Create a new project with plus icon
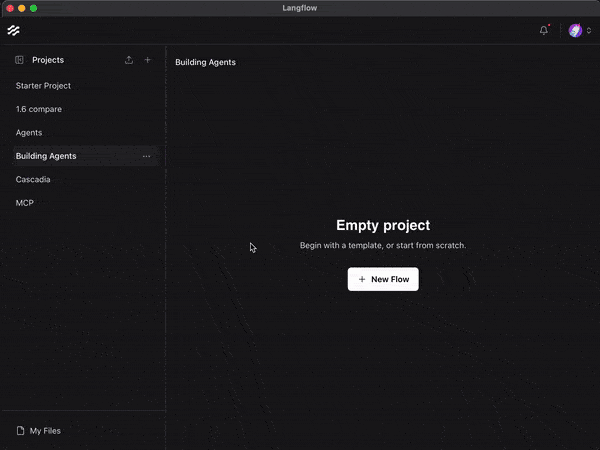This screenshot has height=450, width=600. pyautogui.click(x=147, y=60)
